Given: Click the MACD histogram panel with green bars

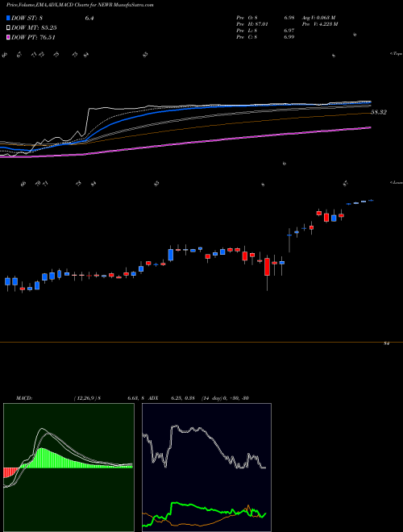Looking at the screenshot, I should click(x=69, y=468).
